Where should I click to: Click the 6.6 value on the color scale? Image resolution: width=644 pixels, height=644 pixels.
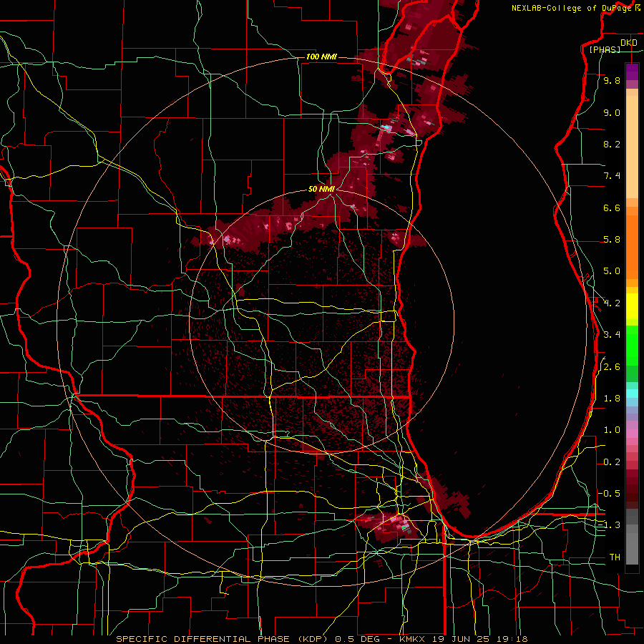pos(612,208)
